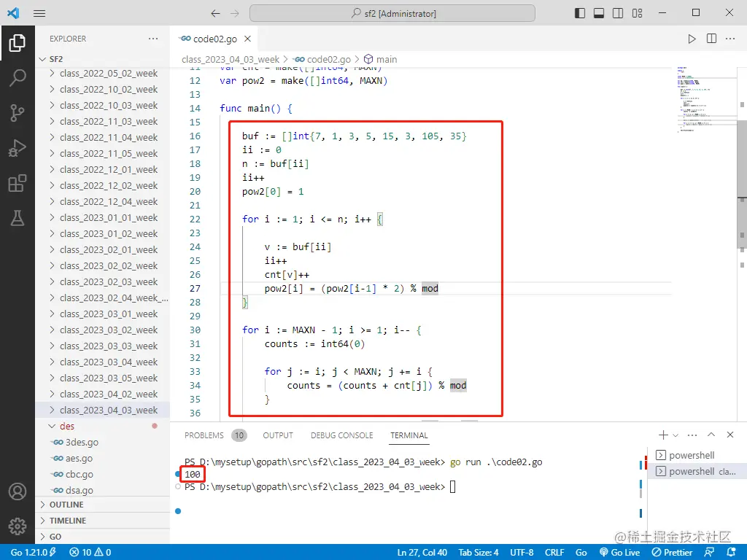
Task: Open the Accounts menu icon
Action: 18,491
